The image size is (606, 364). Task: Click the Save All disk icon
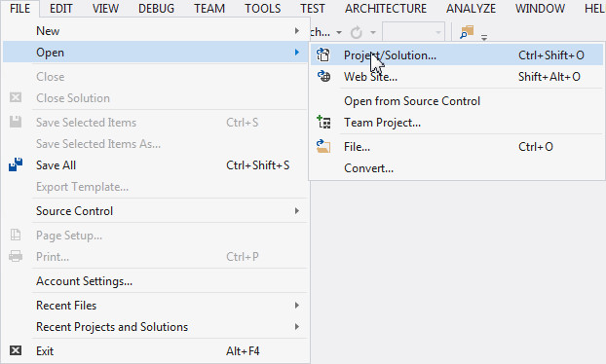coord(16,164)
